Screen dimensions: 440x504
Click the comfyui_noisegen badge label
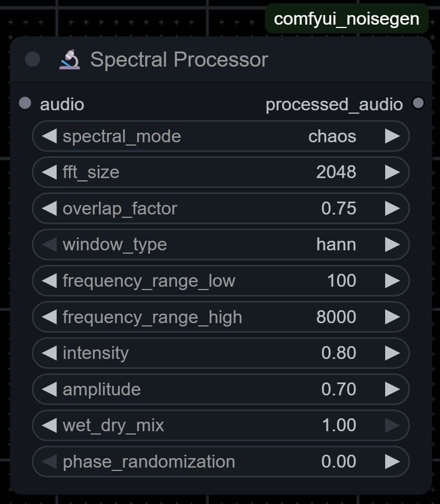pos(347,18)
